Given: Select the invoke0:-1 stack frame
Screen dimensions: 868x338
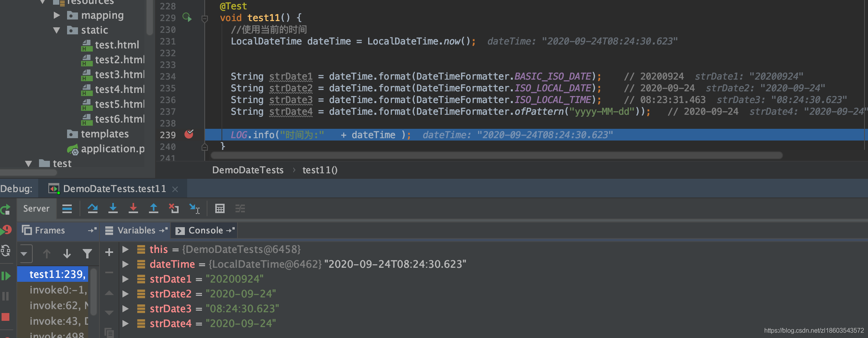Looking at the screenshot, I should pyautogui.click(x=53, y=290).
